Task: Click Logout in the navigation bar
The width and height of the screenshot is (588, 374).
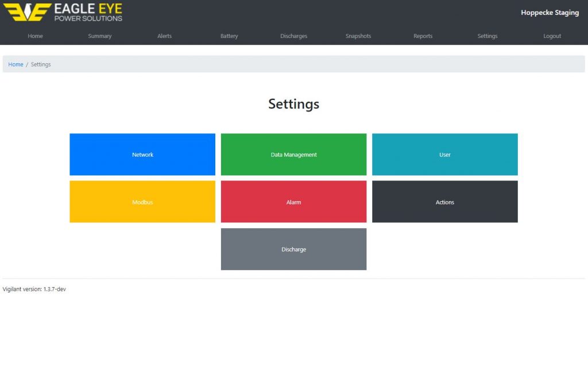Action: point(552,36)
